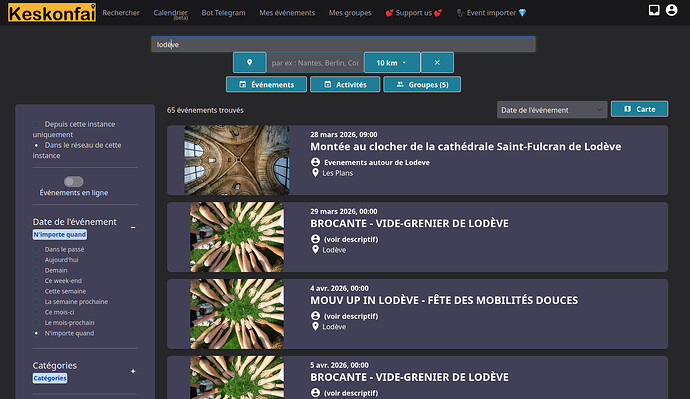The width and height of the screenshot is (690, 399).
Task: Switch to Activités results tab
Action: tap(345, 84)
